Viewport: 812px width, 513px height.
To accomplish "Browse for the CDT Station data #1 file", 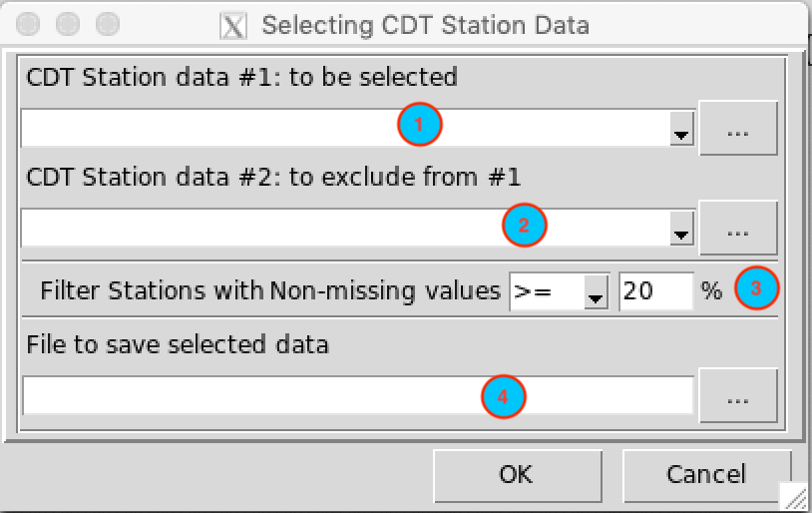I will [x=738, y=128].
